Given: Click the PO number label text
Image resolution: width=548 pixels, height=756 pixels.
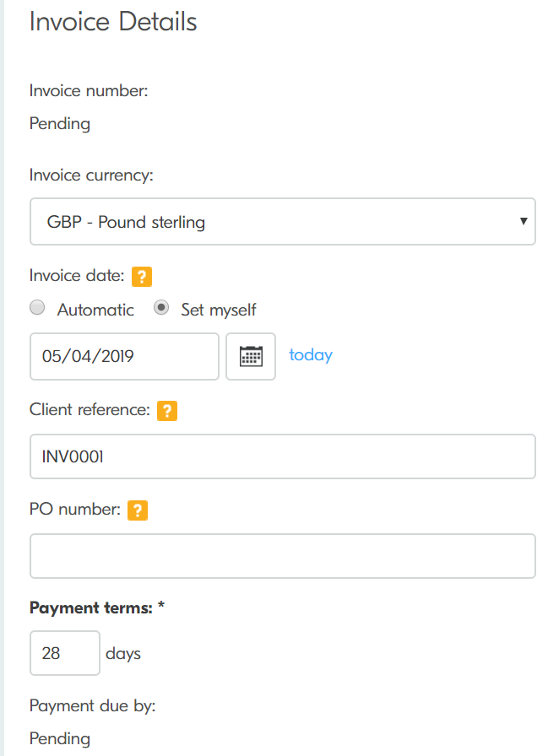Looking at the screenshot, I should (x=74, y=510).
